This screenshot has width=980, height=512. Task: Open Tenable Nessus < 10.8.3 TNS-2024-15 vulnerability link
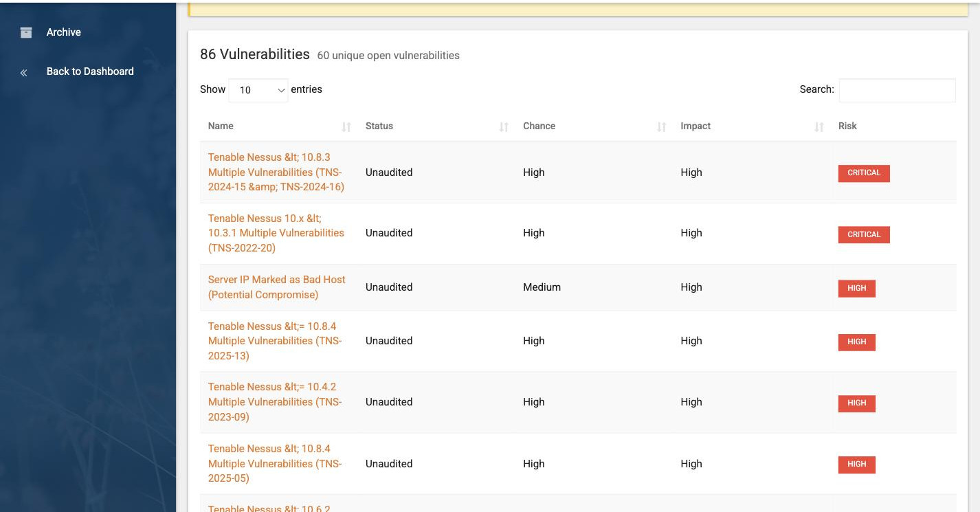[276, 172]
